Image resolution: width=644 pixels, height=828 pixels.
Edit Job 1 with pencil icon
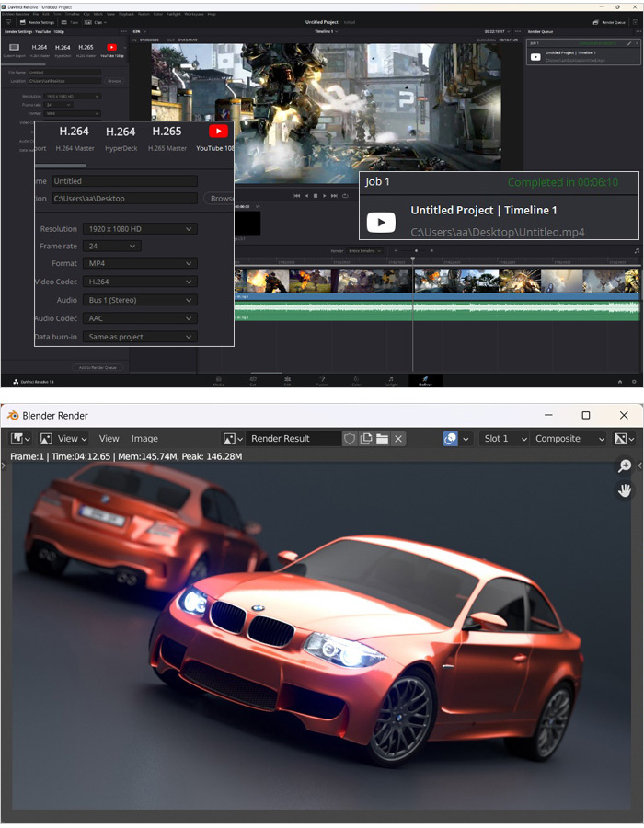[629, 43]
